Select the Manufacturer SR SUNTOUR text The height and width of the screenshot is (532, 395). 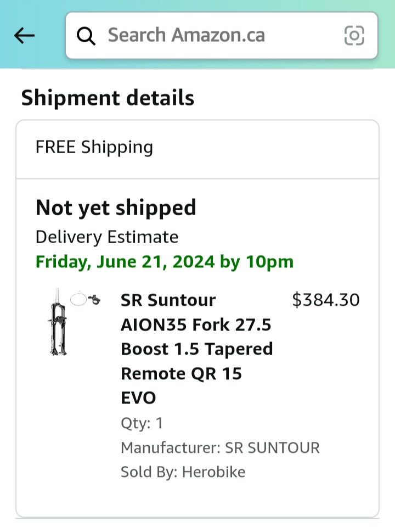point(220,447)
